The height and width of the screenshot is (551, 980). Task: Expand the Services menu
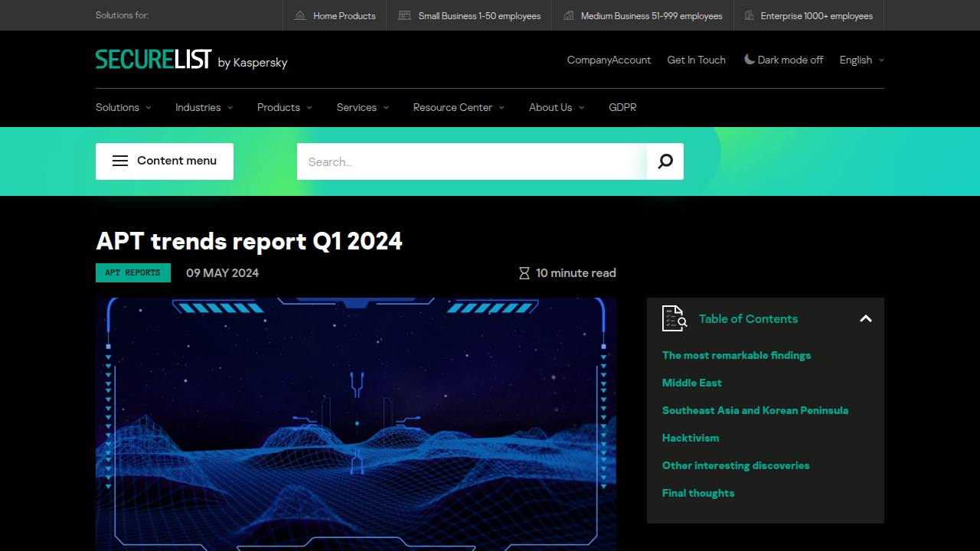pyautogui.click(x=363, y=107)
